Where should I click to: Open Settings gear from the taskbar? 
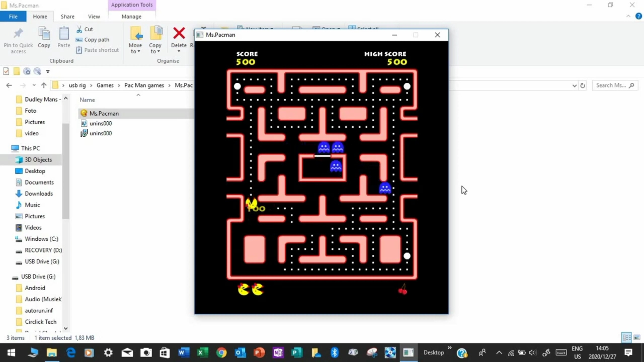point(108,353)
